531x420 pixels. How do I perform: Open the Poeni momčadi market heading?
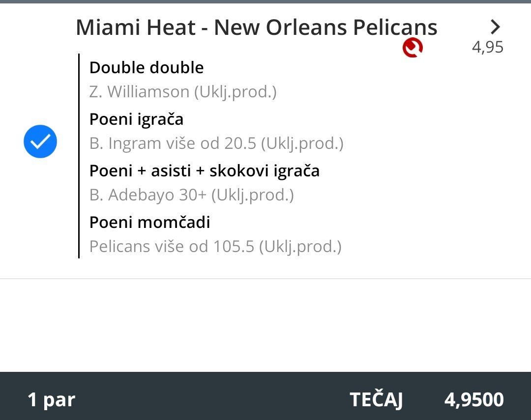point(149,223)
